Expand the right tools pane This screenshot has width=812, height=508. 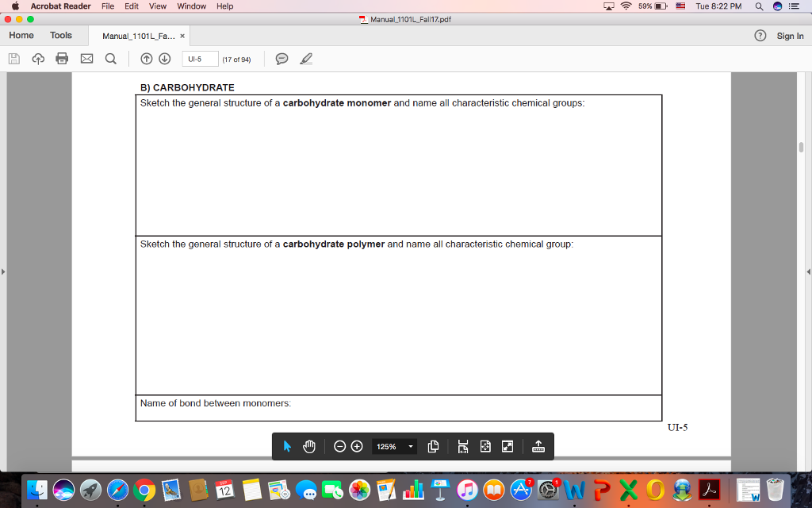(808, 271)
